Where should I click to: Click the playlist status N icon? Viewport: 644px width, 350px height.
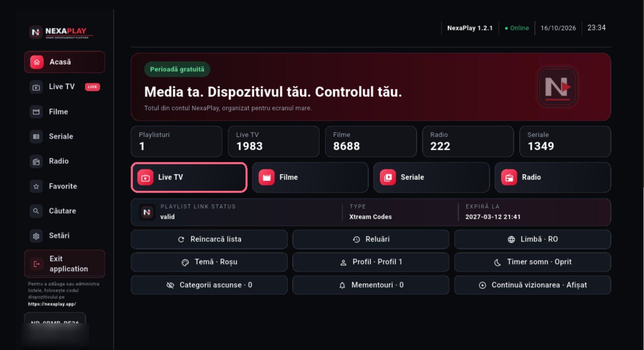pos(147,212)
